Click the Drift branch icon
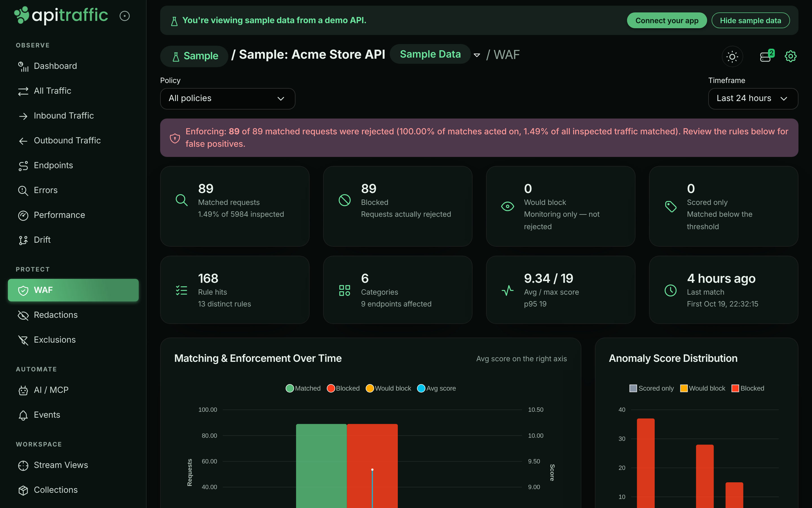Image resolution: width=812 pixels, height=508 pixels. (x=23, y=240)
